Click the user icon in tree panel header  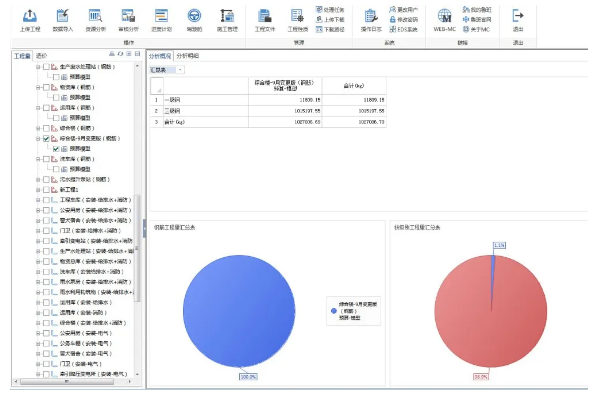112,54
